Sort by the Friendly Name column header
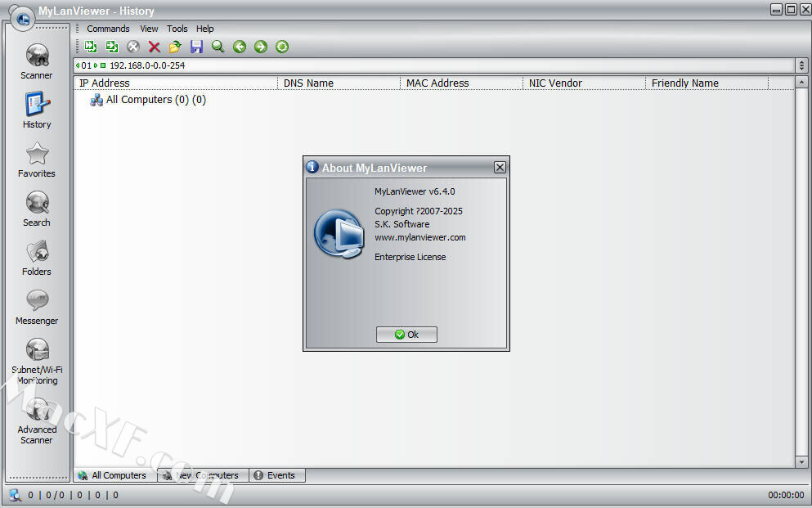This screenshot has width=812, height=508. pyautogui.click(x=707, y=83)
